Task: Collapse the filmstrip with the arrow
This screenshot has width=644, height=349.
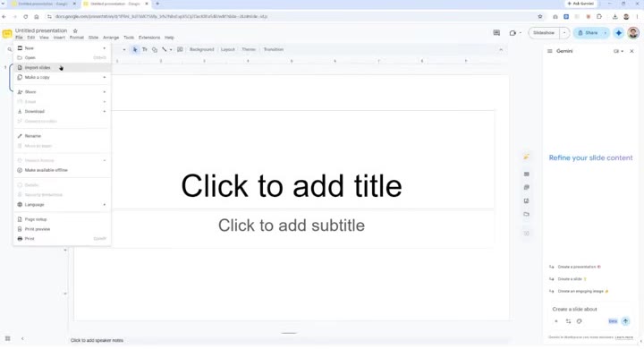Action: [22, 339]
